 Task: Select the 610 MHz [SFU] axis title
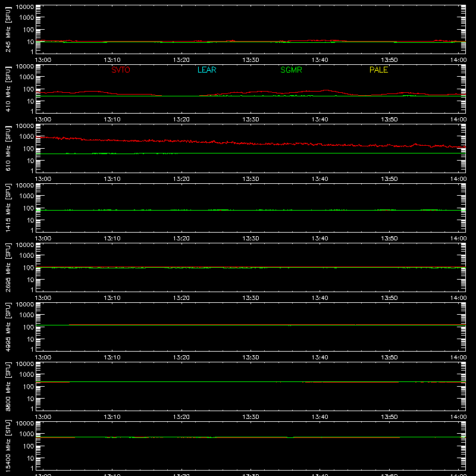click(x=8, y=149)
